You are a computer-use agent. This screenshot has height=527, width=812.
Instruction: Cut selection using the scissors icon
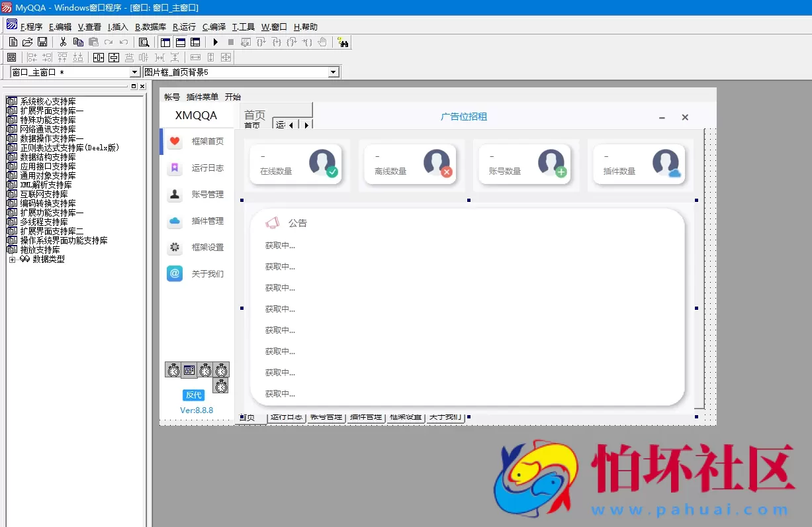point(63,42)
